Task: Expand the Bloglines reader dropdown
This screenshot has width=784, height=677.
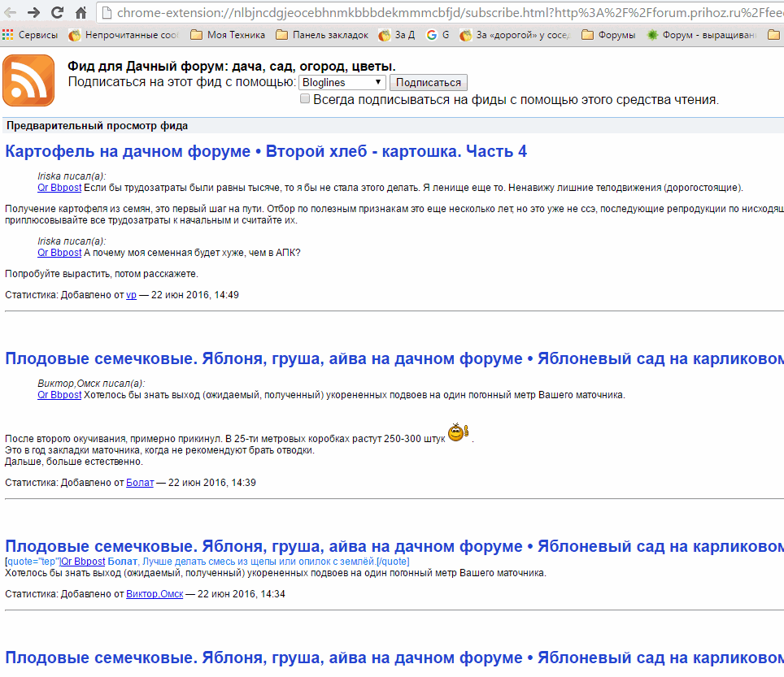Action: pyautogui.click(x=342, y=82)
